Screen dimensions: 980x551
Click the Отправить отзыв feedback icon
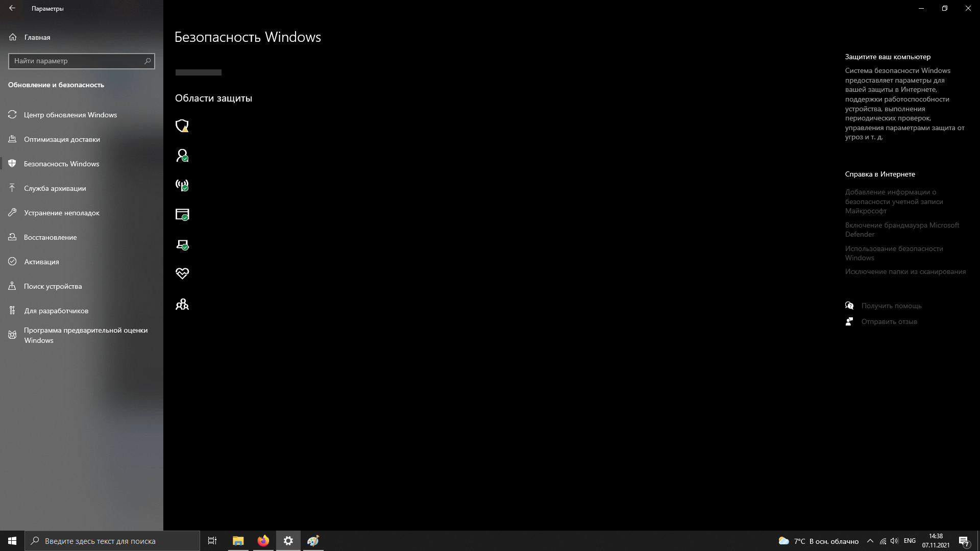pyautogui.click(x=849, y=321)
